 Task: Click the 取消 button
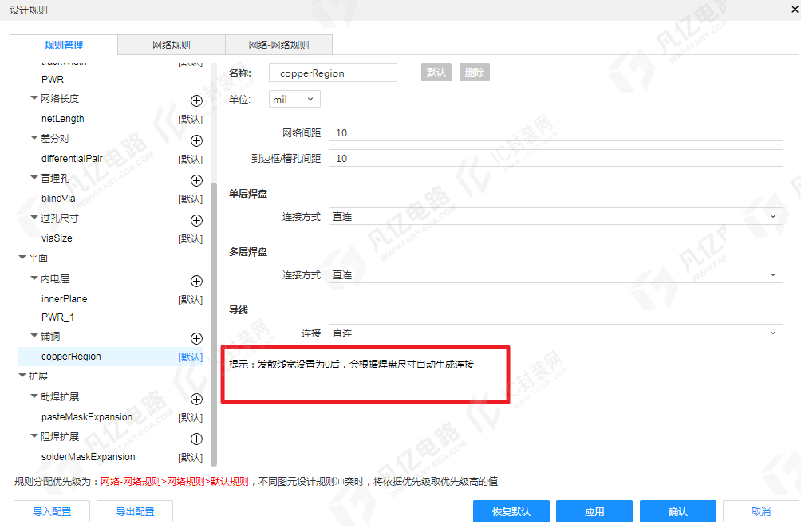[x=760, y=511]
